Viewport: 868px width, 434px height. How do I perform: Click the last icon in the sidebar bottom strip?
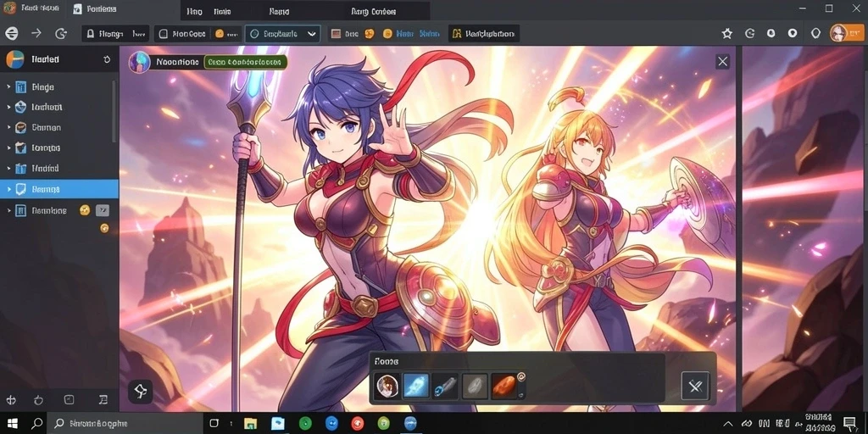tap(103, 400)
